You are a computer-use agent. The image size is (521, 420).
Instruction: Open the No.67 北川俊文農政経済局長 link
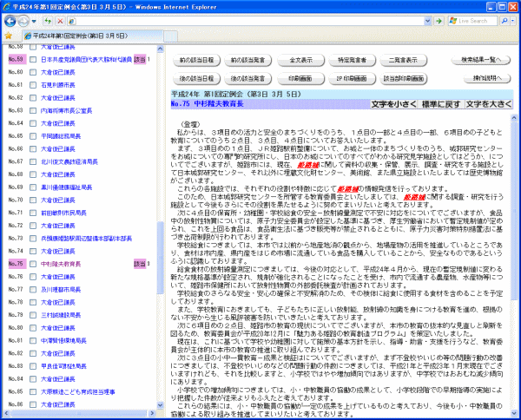(x=69, y=162)
